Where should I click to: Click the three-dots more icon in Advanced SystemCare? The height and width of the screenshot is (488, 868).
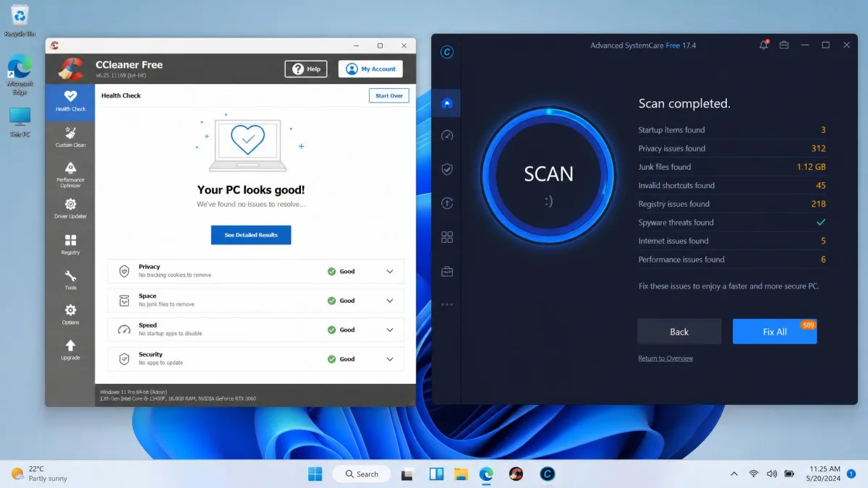click(x=447, y=304)
